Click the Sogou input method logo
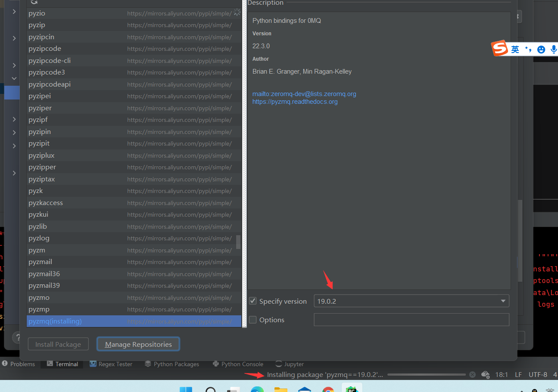This screenshot has width=558, height=392. (x=500, y=49)
